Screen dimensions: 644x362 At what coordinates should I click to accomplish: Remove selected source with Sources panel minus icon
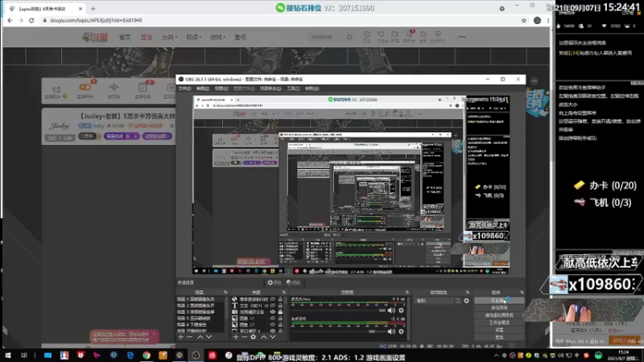click(x=244, y=336)
